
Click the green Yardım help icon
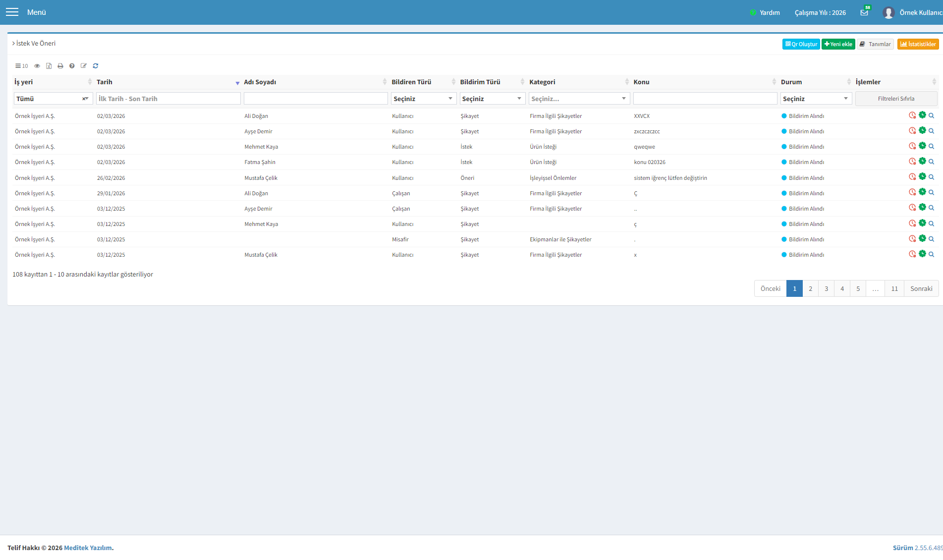tap(753, 12)
